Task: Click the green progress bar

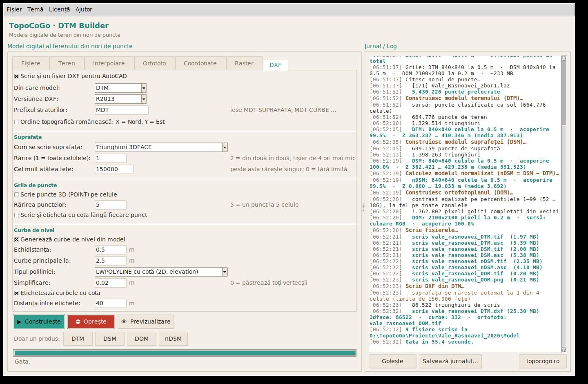Action: [185, 353]
